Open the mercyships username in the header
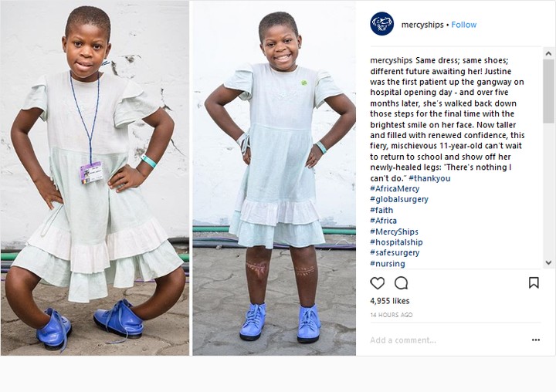556x392 pixels. pyautogui.click(x=422, y=25)
